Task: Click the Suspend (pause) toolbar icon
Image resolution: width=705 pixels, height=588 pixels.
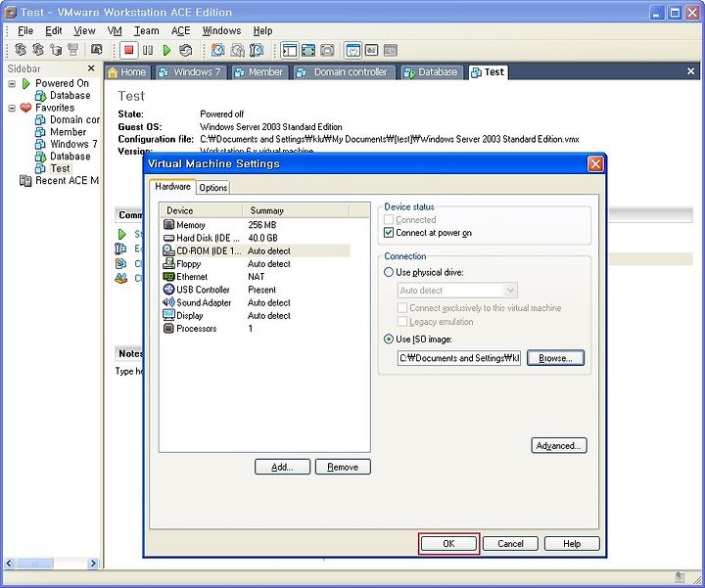Action: (148, 50)
